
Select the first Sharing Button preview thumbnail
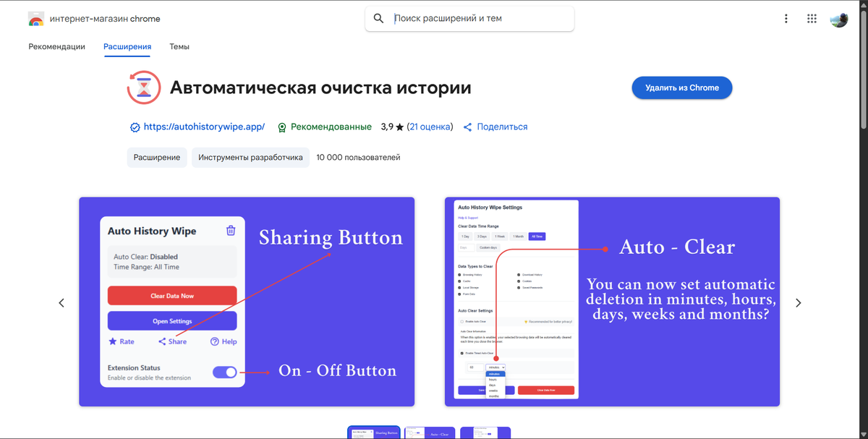pos(374,432)
